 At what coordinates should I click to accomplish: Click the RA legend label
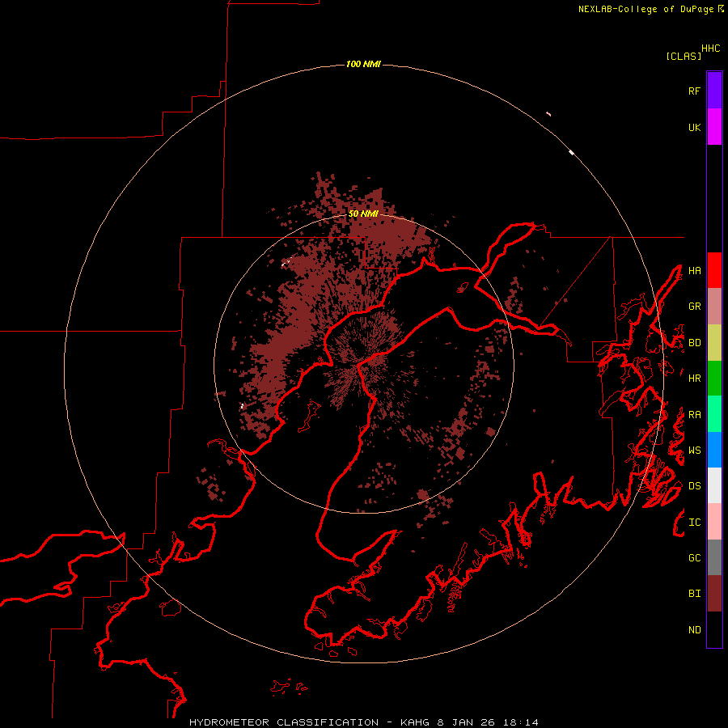[x=694, y=415]
